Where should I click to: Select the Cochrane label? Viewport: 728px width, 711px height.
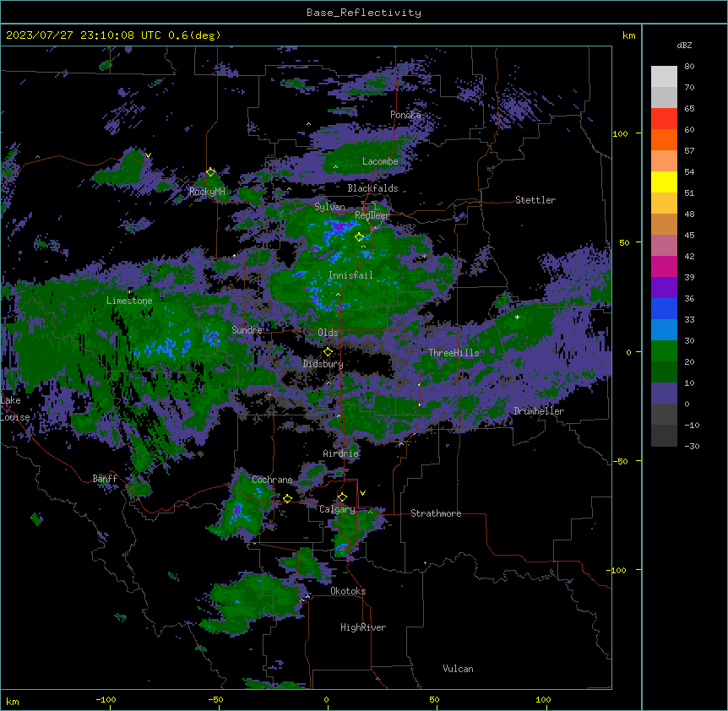272,480
